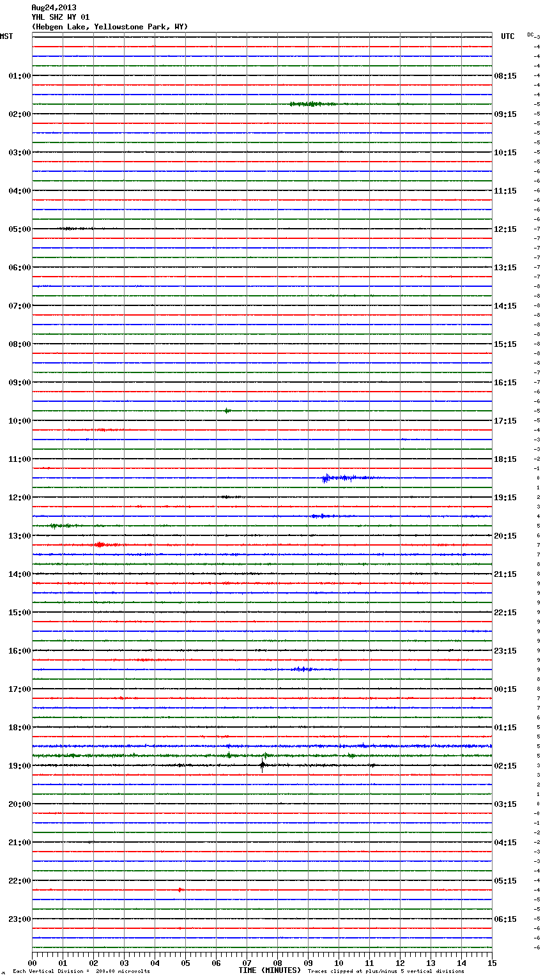Viewport: 543px width, 980px height.
Task: Click the 15 minute tick on the bottom axis
Action: tap(492, 963)
